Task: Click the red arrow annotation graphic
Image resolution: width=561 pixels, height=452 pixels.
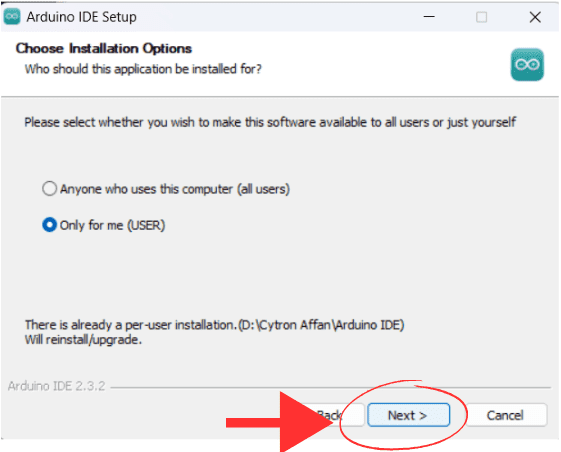Action: (280, 422)
